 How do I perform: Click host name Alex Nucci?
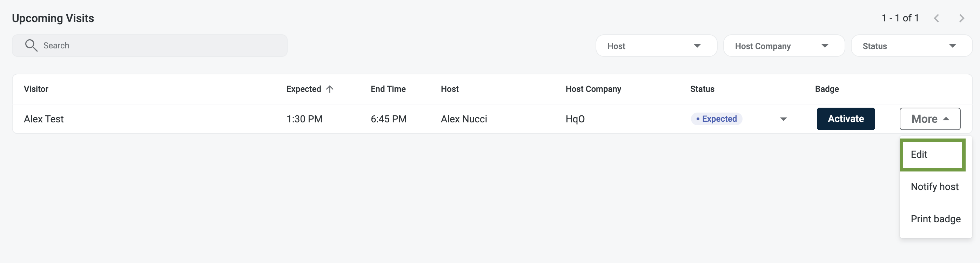coord(464,119)
